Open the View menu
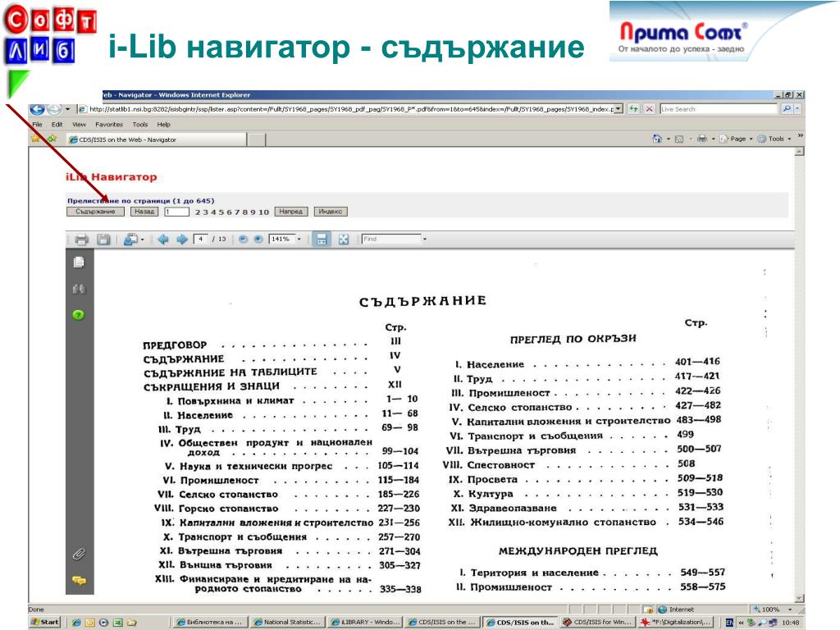Screen dimensions: 840x630 point(80,125)
